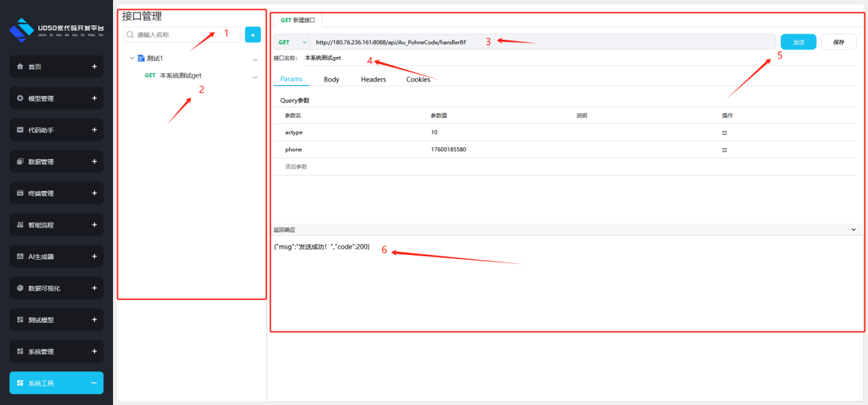Open the GET request method dropdown

(291, 42)
